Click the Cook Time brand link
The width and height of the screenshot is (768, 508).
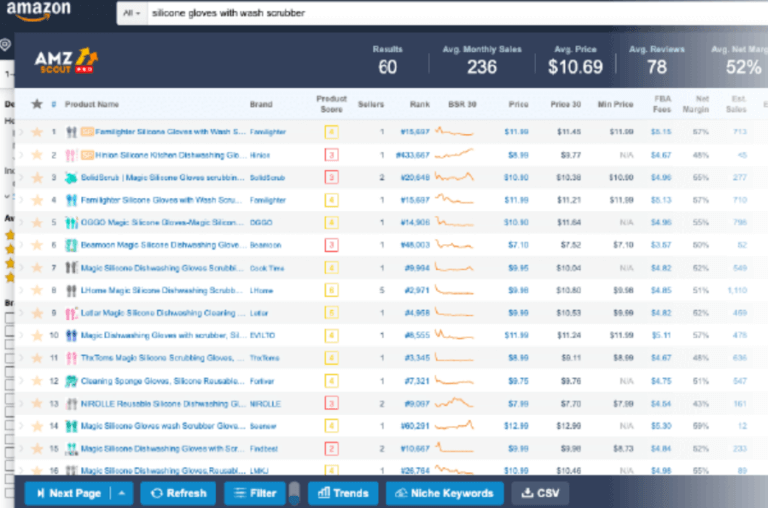(267, 268)
